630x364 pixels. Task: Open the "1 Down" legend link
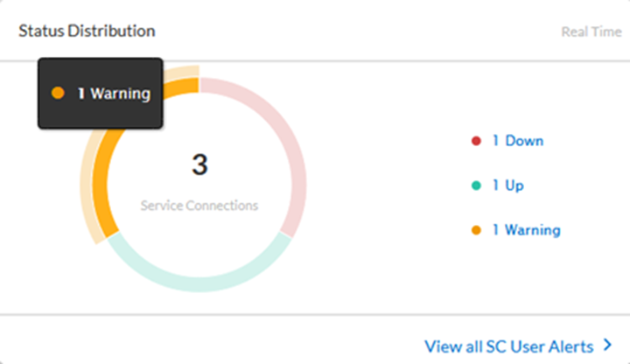[x=517, y=141]
